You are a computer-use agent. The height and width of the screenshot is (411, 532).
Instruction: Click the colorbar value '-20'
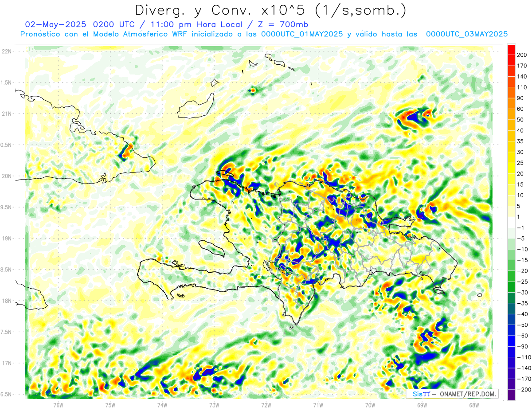click(522, 271)
